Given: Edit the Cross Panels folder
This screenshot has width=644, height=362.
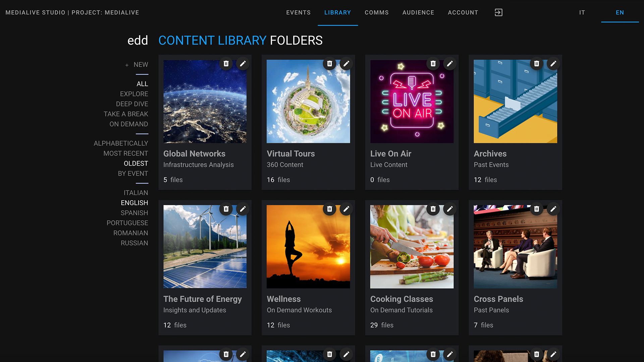Looking at the screenshot, I should tap(553, 209).
